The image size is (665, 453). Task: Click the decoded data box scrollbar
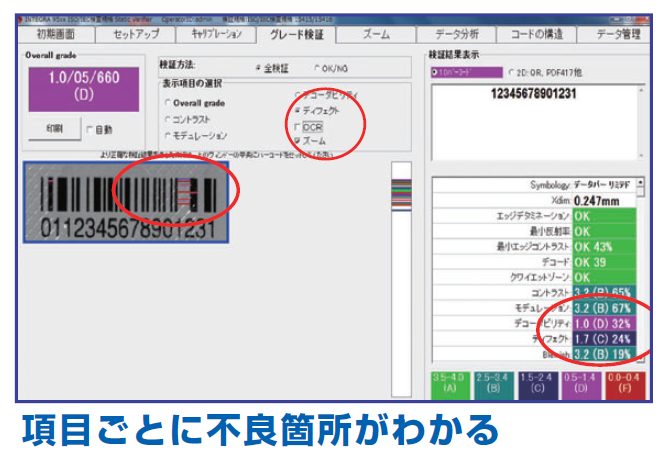641,123
